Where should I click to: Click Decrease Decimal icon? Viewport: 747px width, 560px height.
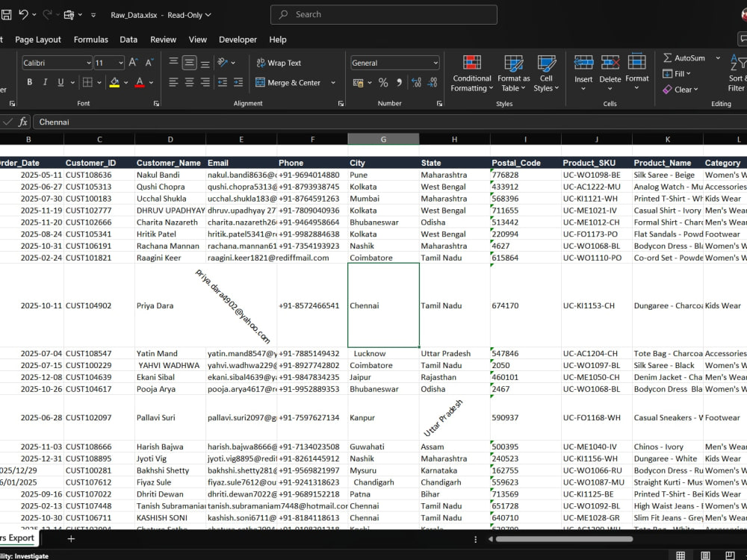pos(433,82)
